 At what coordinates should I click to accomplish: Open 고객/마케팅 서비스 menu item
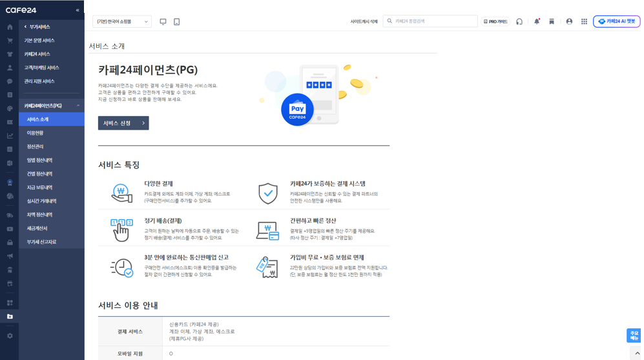click(x=41, y=68)
